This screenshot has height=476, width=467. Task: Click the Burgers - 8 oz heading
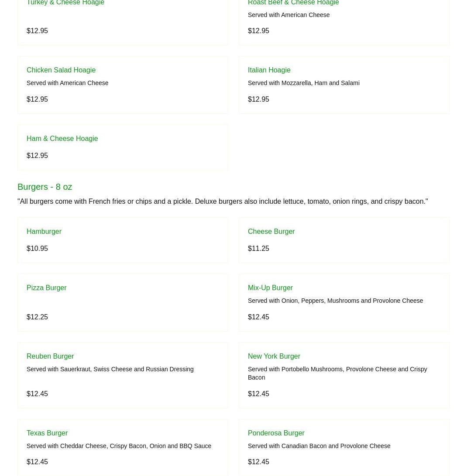point(45,187)
